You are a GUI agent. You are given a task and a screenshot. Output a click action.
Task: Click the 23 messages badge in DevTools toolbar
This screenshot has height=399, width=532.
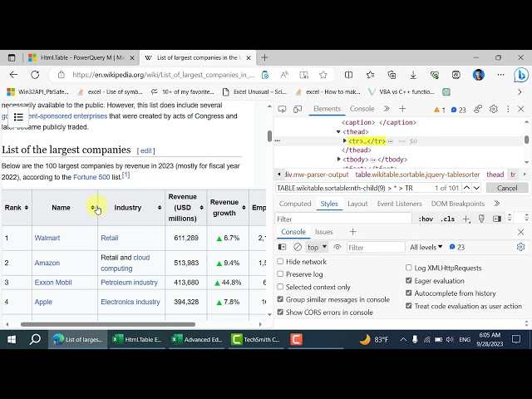pyautogui.click(x=458, y=110)
